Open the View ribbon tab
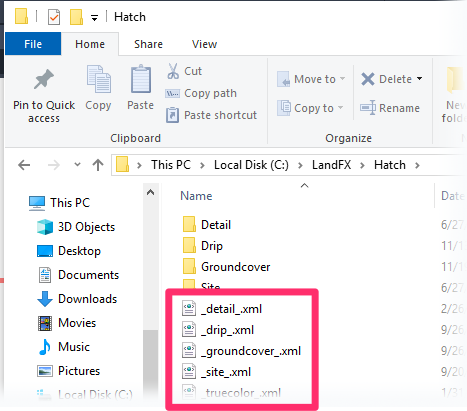 tap(204, 44)
